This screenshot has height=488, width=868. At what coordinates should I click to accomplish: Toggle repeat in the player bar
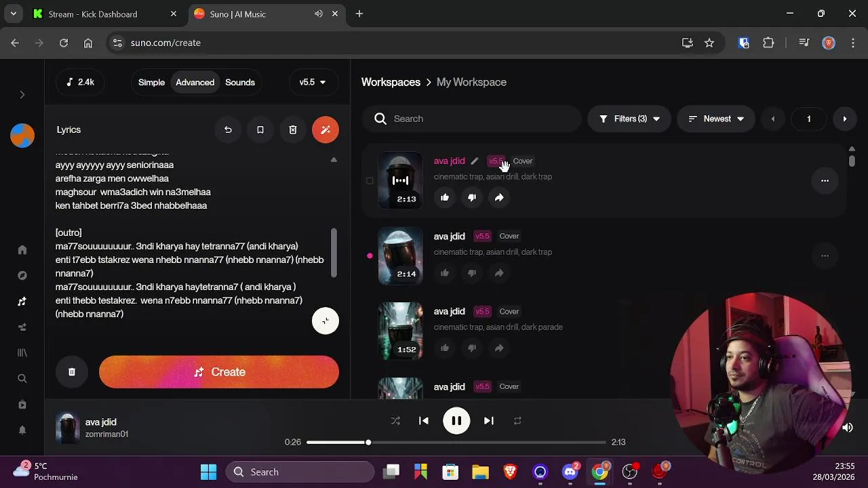pos(517,421)
